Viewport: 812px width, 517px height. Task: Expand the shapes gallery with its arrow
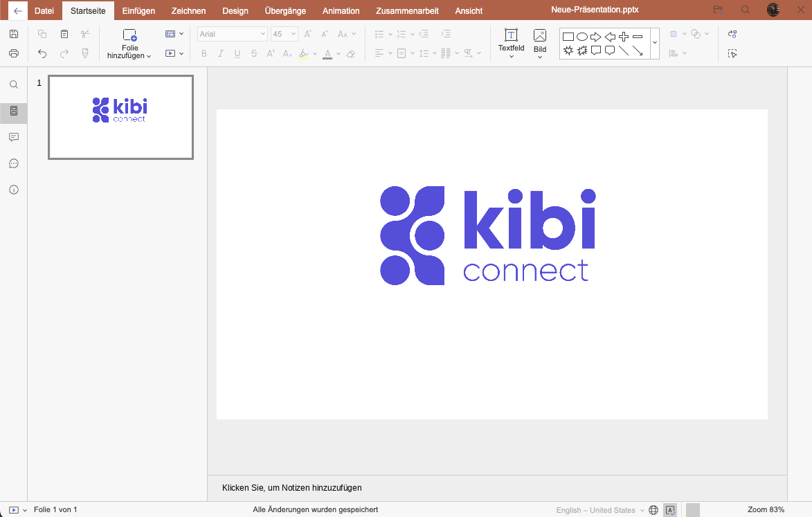click(653, 43)
